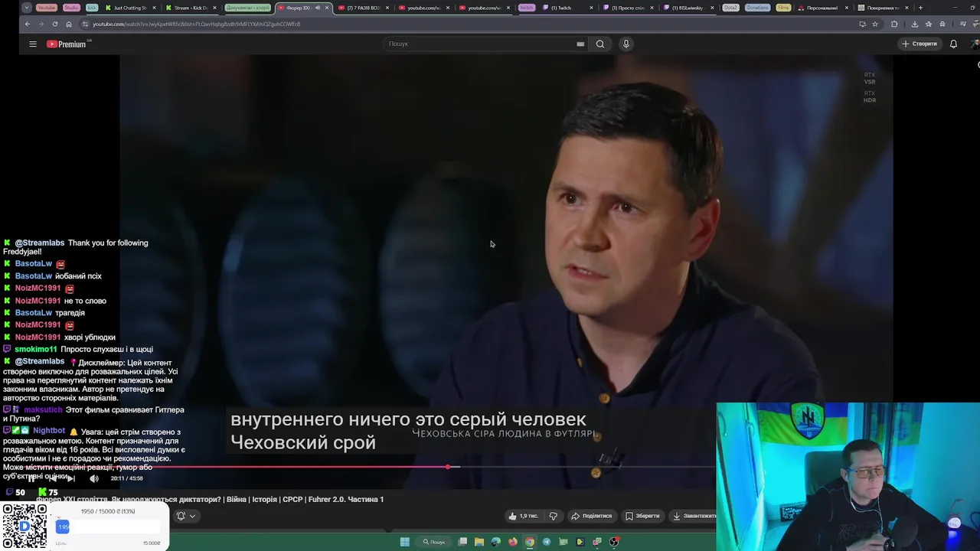Focus the YouTube Пошук search field

482,44
